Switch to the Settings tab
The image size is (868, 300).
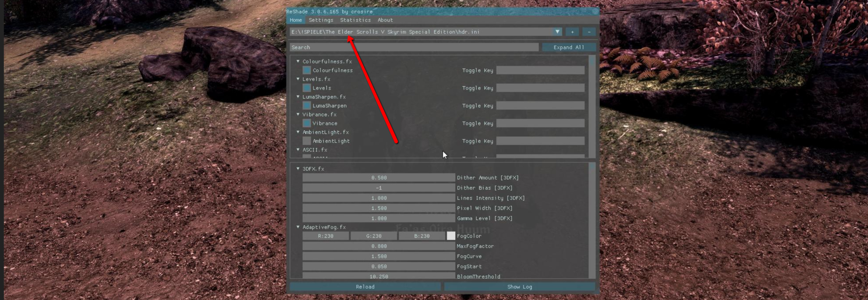[321, 20]
